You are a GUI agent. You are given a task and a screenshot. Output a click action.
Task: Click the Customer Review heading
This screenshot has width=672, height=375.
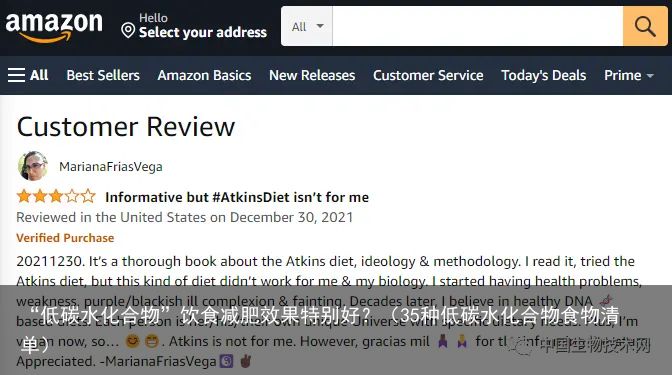(126, 127)
